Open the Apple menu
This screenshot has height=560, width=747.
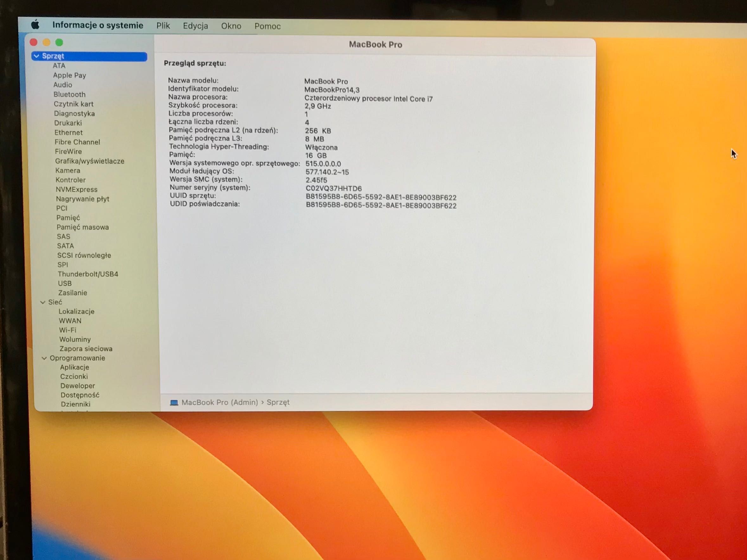[x=35, y=25]
